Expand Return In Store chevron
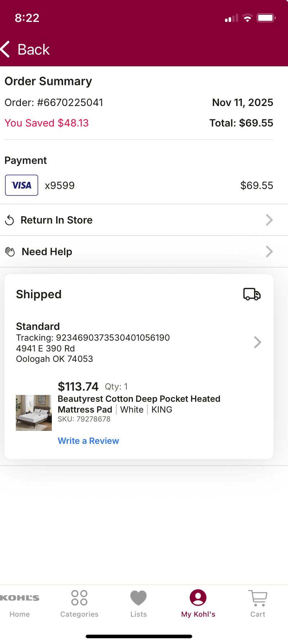The width and height of the screenshot is (288, 644). tap(269, 220)
